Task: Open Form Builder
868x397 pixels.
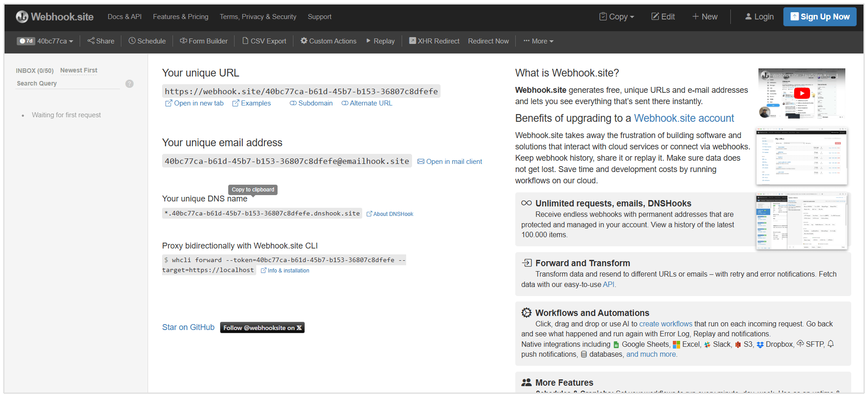Action: [204, 41]
